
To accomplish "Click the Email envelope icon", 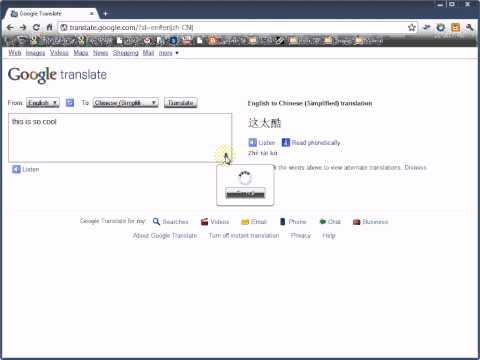I will 245,222.
